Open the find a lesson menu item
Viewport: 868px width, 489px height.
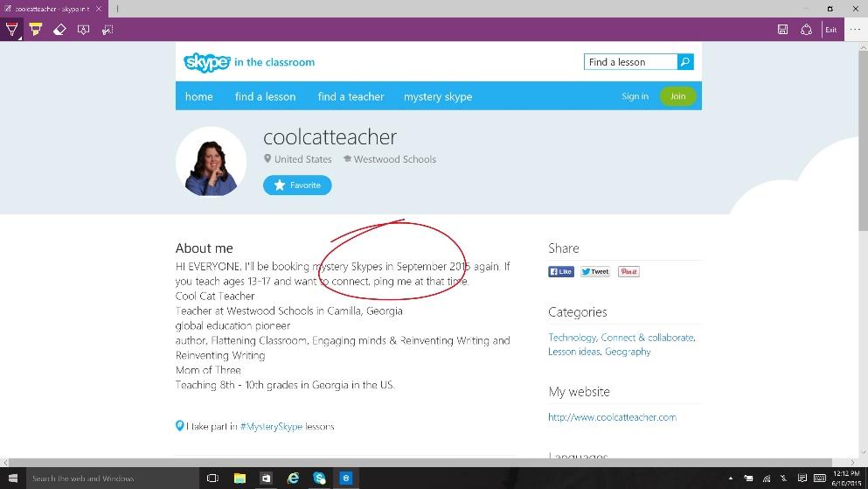[x=265, y=96]
